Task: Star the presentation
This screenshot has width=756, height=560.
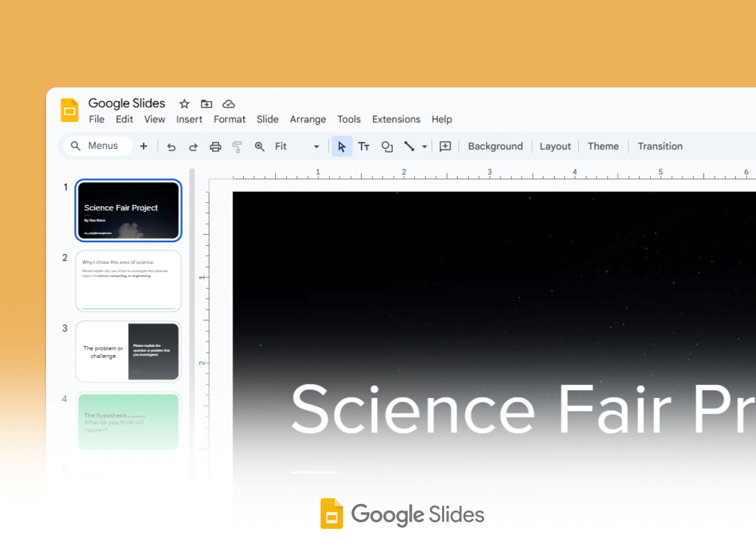Action: [x=184, y=104]
